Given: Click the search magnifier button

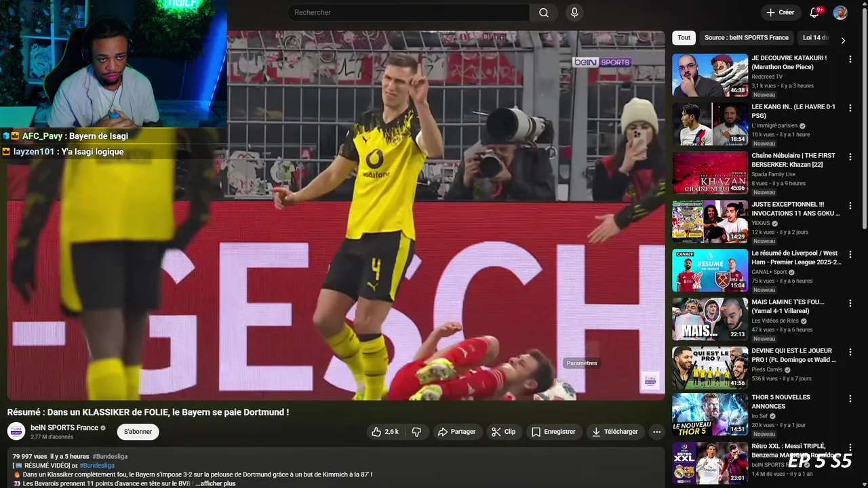Looking at the screenshot, I should point(544,12).
